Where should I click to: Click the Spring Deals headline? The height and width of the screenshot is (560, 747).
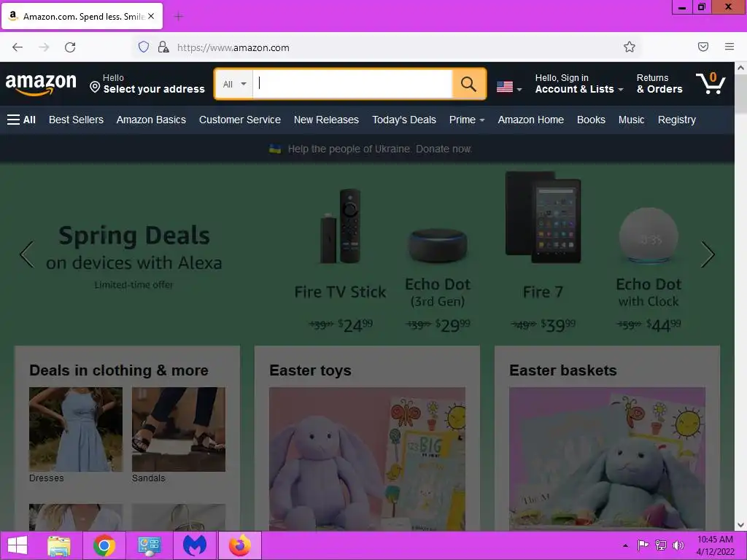click(134, 236)
